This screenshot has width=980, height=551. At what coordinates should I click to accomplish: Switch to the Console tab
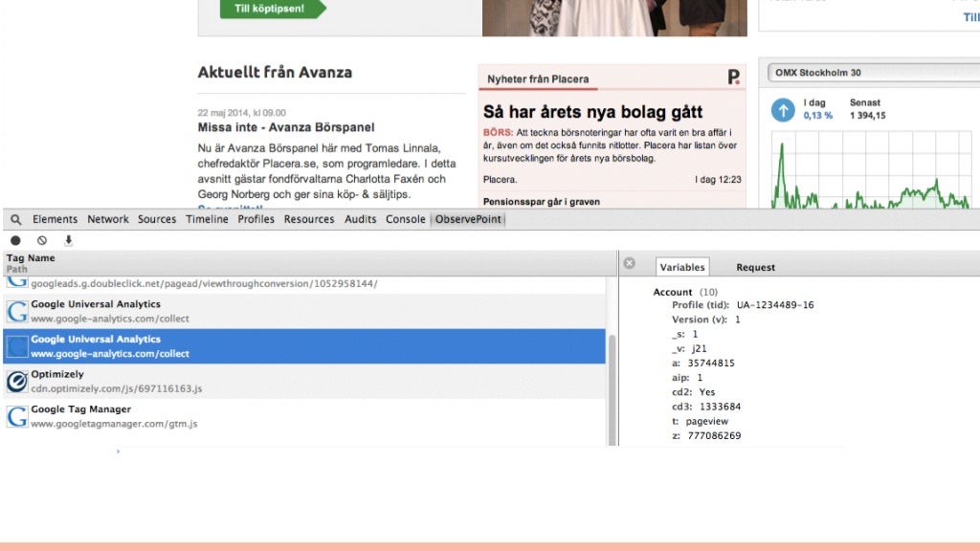pos(406,219)
